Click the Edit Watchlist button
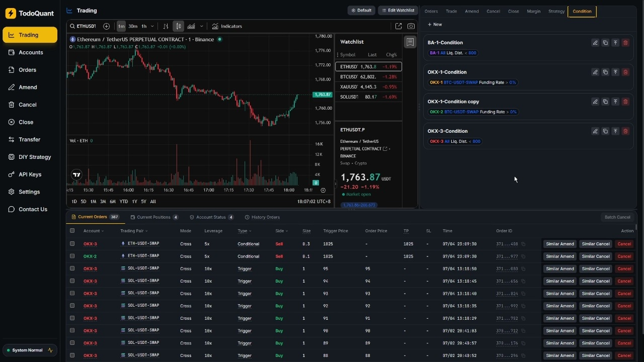 tap(398, 11)
